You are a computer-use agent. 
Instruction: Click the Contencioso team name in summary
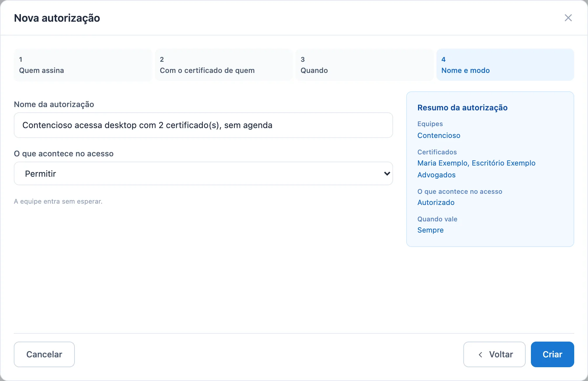point(439,135)
